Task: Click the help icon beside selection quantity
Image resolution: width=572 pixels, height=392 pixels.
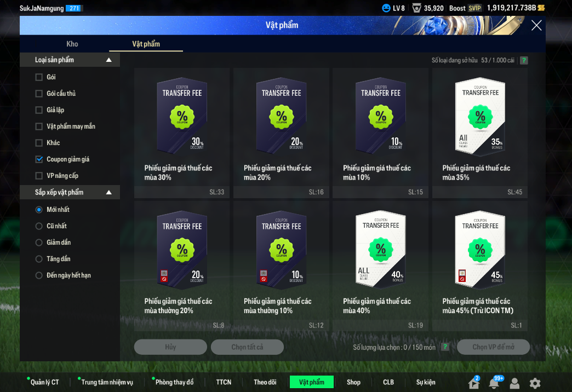Action: point(445,347)
